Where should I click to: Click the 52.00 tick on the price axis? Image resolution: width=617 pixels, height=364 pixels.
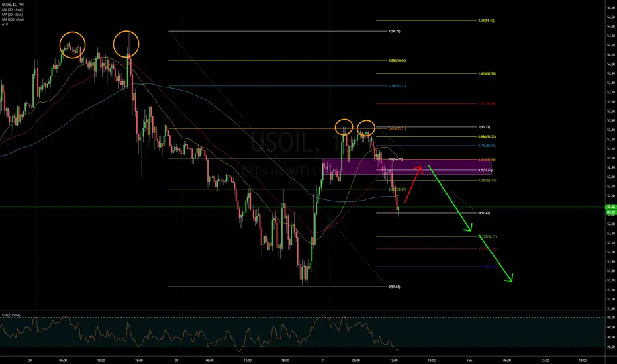tap(611, 252)
